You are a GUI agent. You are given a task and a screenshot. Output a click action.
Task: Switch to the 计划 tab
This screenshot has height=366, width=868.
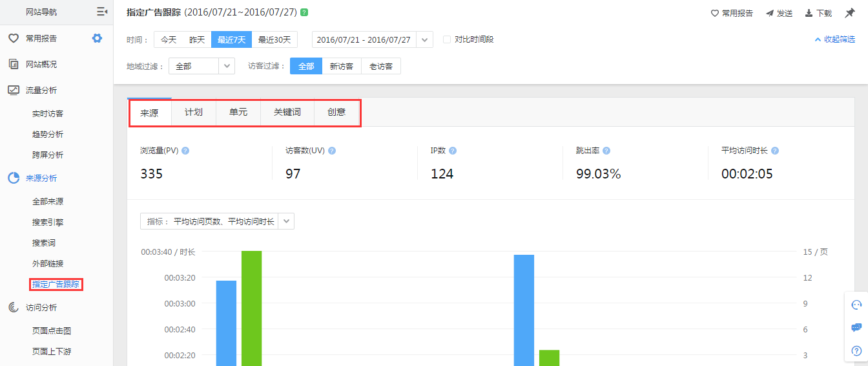(193, 113)
